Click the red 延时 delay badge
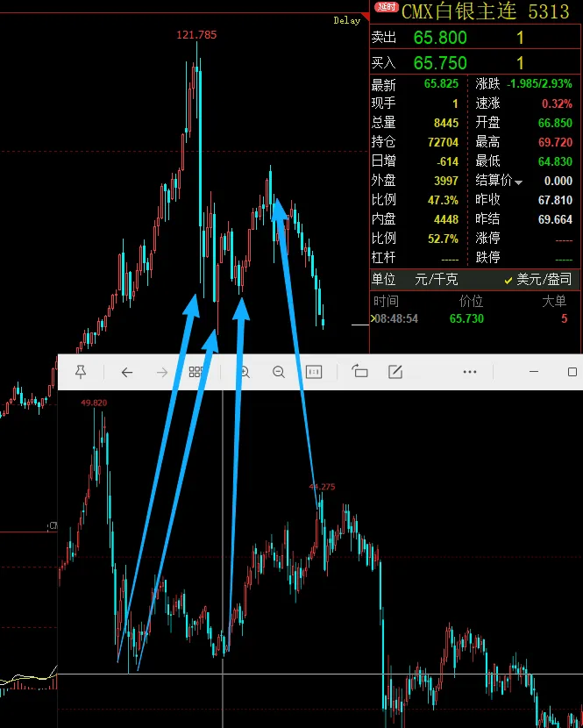583x728 pixels. point(387,7)
